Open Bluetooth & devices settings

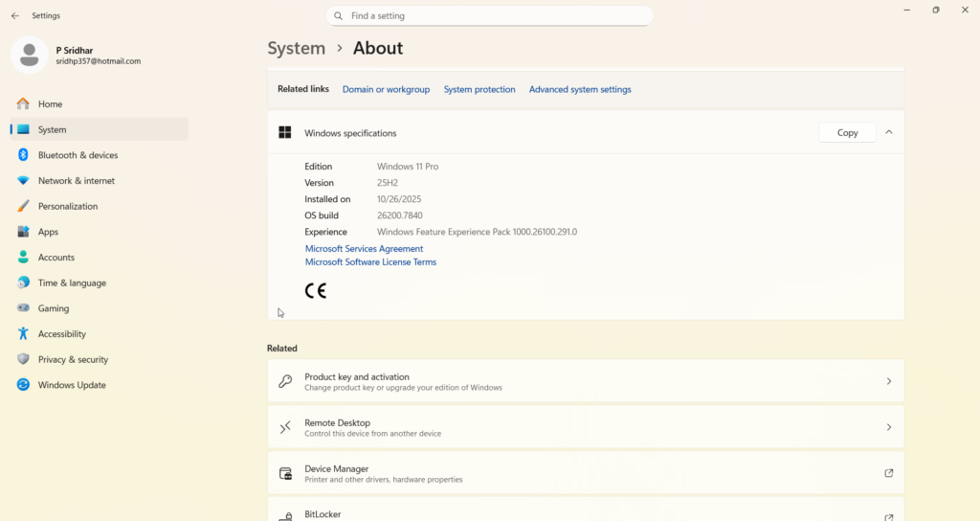point(99,155)
